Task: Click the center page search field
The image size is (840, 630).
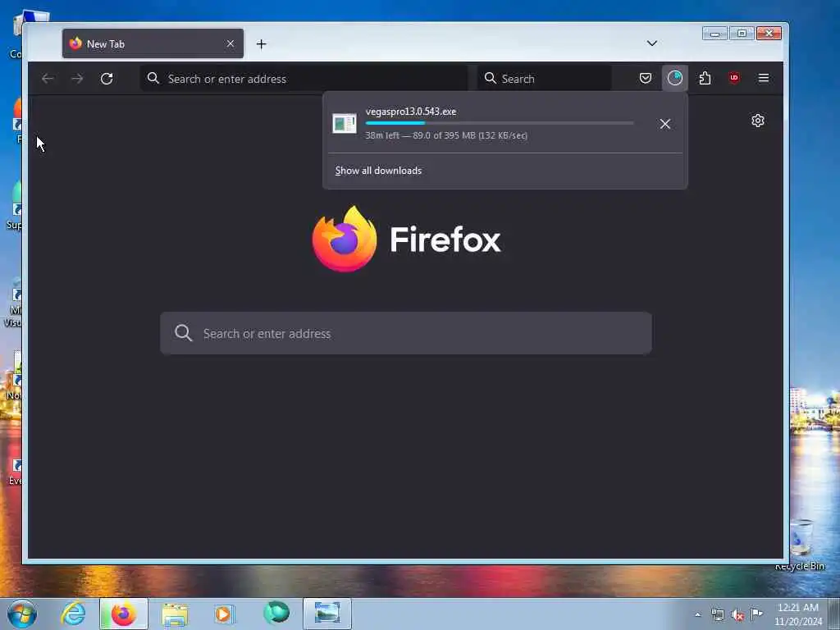Action: coord(406,333)
